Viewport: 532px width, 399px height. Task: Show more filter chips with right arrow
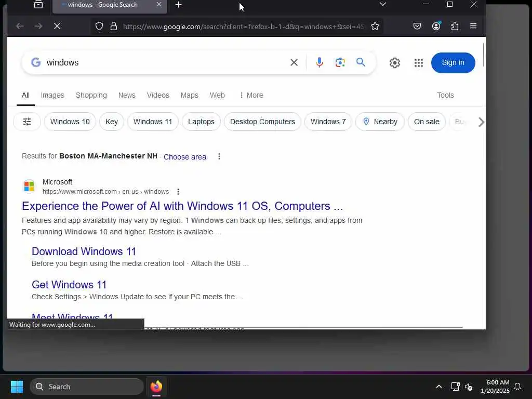coord(481,122)
